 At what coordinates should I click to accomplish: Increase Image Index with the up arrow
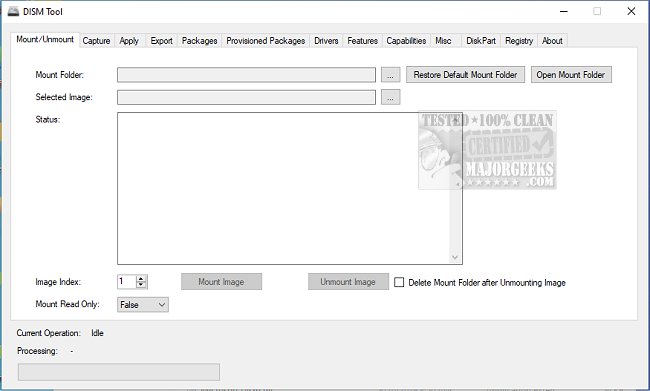coord(141,279)
